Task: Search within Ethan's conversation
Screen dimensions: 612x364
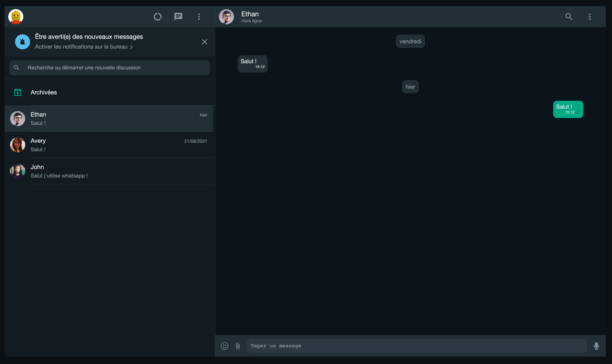Action: tap(569, 17)
